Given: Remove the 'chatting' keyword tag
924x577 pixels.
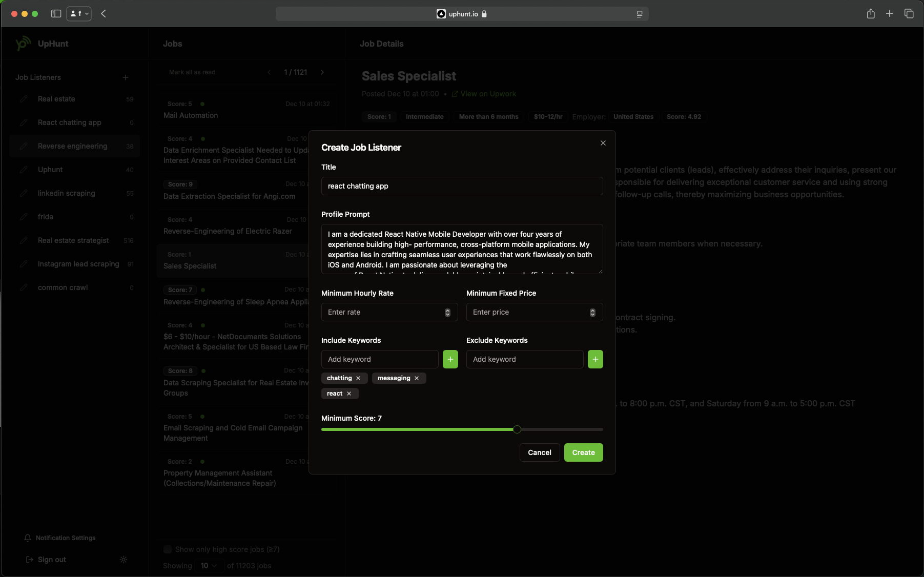Looking at the screenshot, I should pos(358,378).
